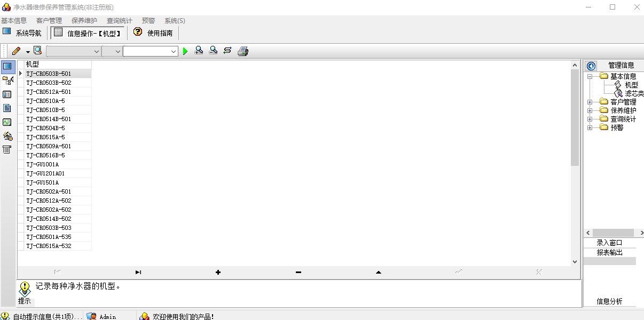Click the remove search condition magnifier icon
Screen dimensions: 644x320
point(213,51)
